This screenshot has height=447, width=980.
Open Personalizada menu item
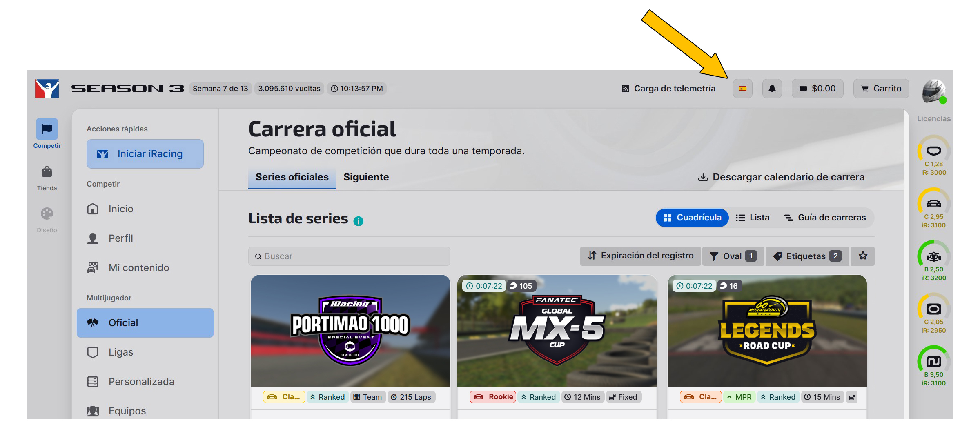pos(145,382)
